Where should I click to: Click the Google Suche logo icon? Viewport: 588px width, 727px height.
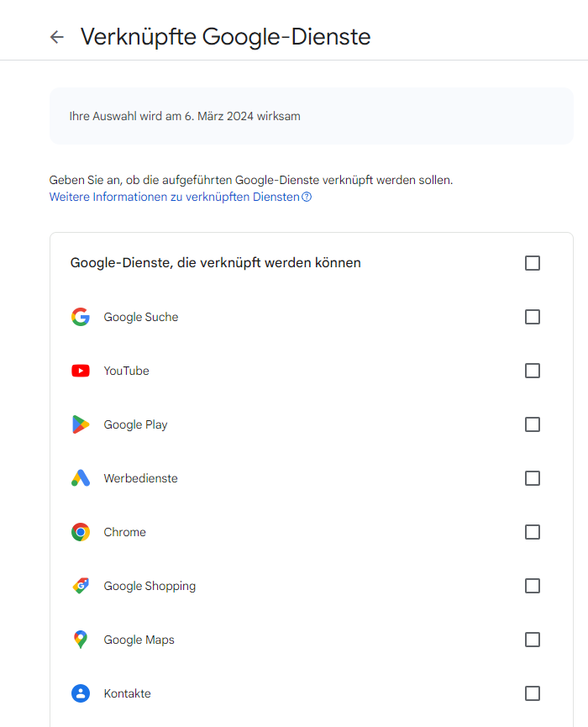[81, 317]
